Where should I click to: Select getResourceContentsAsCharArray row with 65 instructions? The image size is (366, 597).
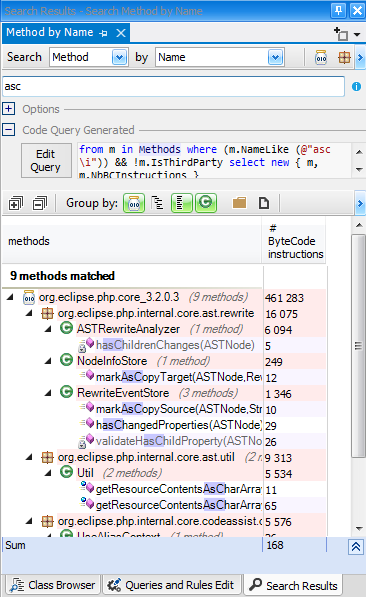(x=179, y=505)
